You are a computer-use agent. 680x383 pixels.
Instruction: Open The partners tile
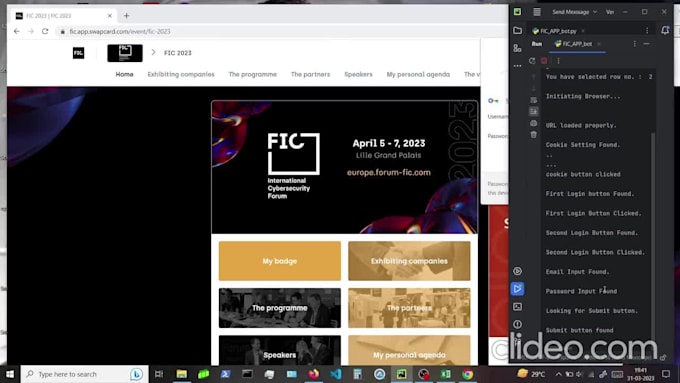point(409,308)
